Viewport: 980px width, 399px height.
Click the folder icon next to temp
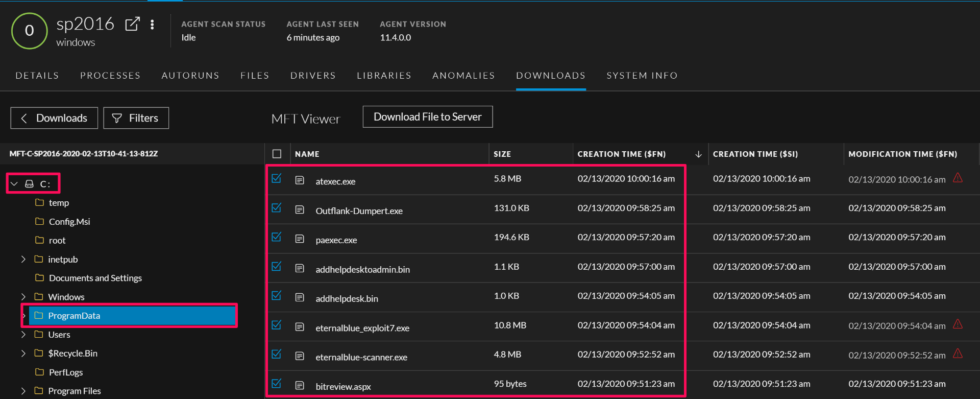pyautogui.click(x=39, y=203)
